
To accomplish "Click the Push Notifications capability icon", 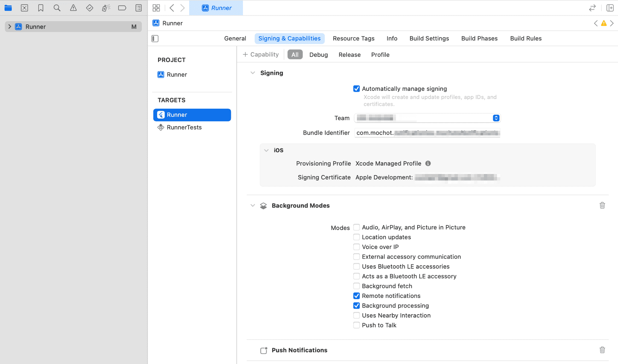I will (264, 350).
